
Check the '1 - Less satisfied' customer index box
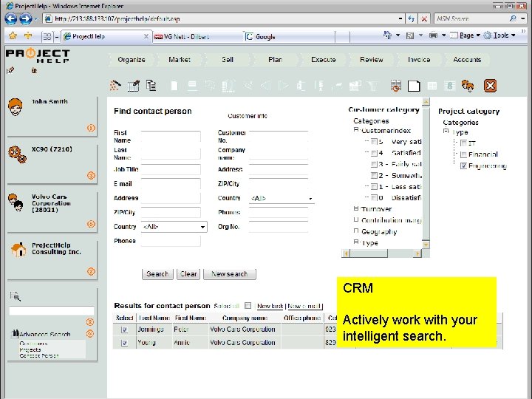pyautogui.click(x=374, y=187)
